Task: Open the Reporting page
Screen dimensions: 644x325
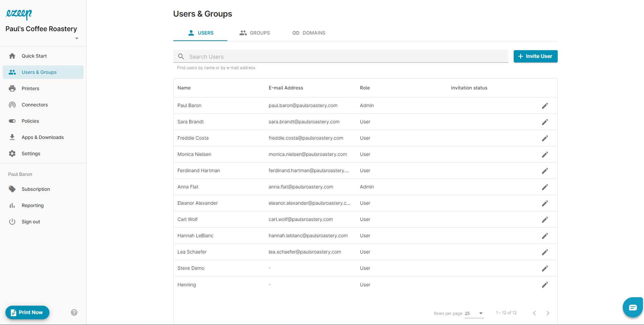Action: coord(43,205)
